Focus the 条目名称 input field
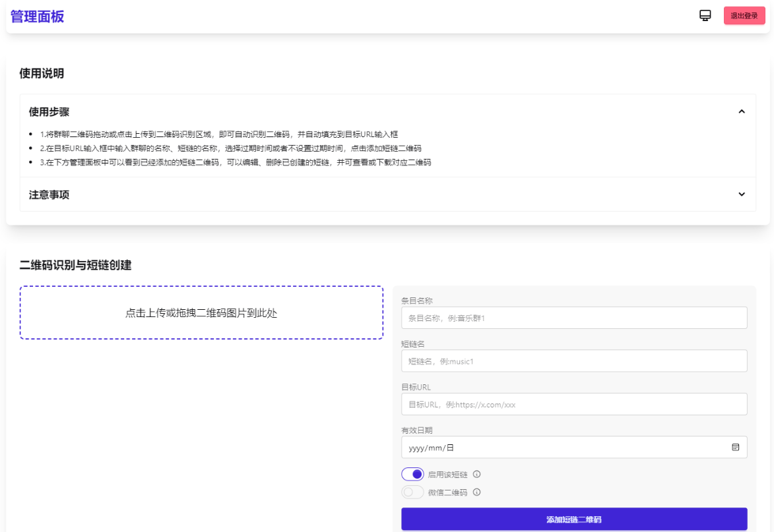 coord(574,318)
